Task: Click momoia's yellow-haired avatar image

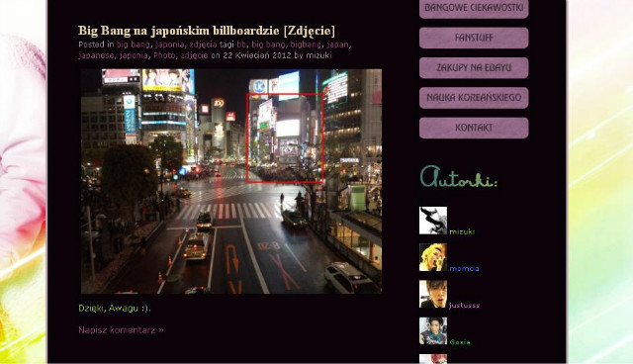Action: point(433,257)
